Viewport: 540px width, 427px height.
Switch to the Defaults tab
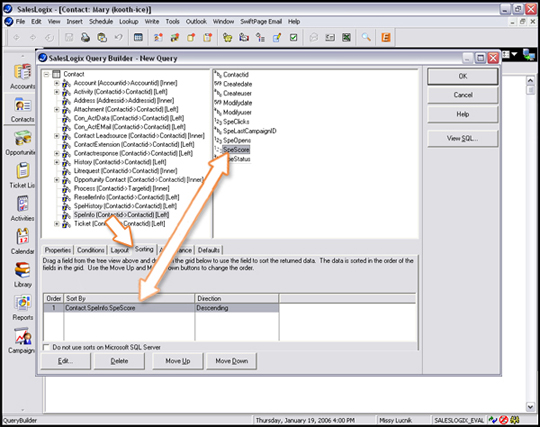click(x=209, y=250)
